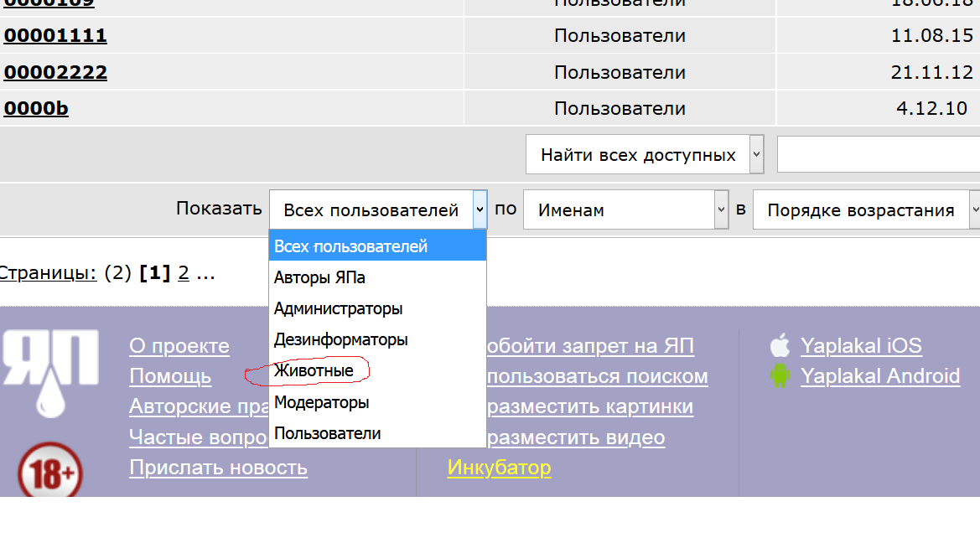Click 'Пользователи' cell in 00001111 row
Viewport: 980px width, 543px height.
620,36
